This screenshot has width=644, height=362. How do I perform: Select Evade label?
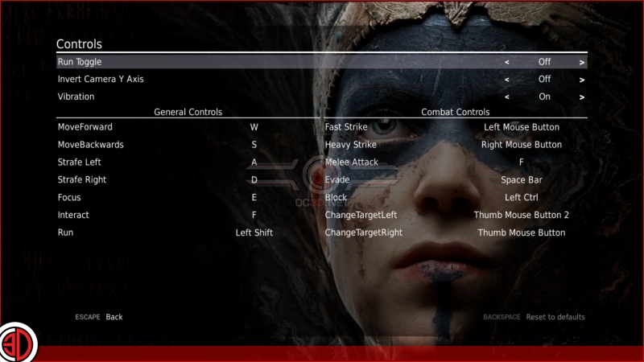336,180
